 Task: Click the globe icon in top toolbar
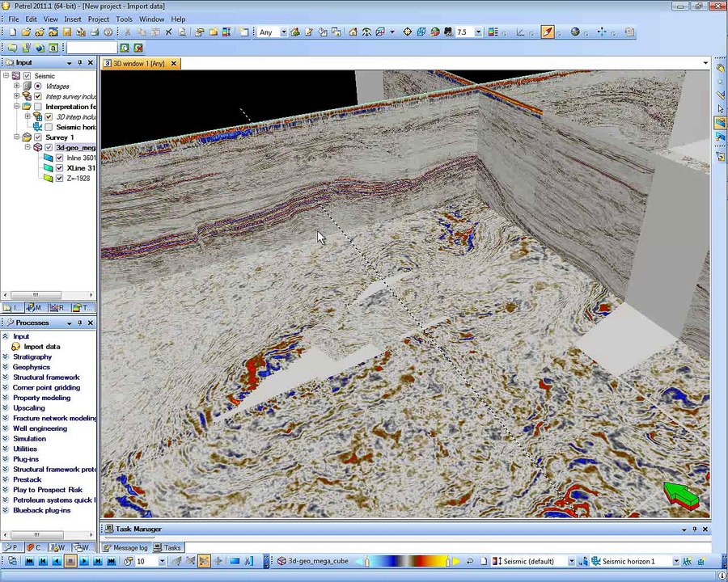tap(575, 32)
